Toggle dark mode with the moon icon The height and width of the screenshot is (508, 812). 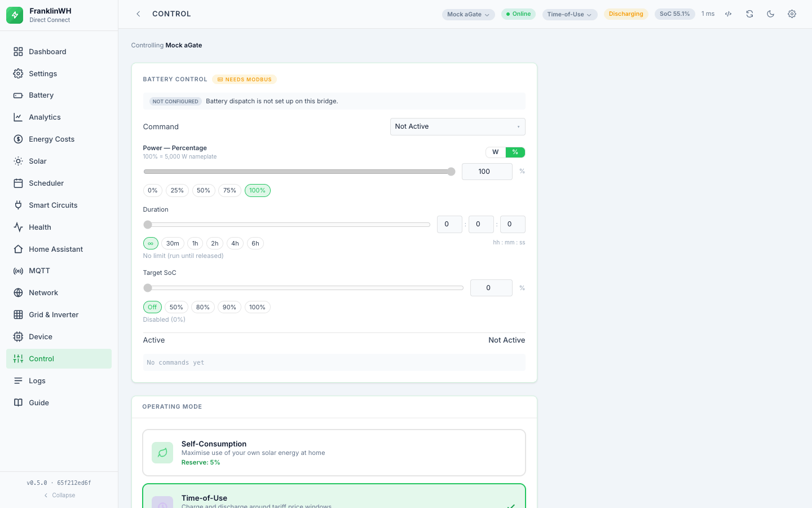(x=771, y=14)
